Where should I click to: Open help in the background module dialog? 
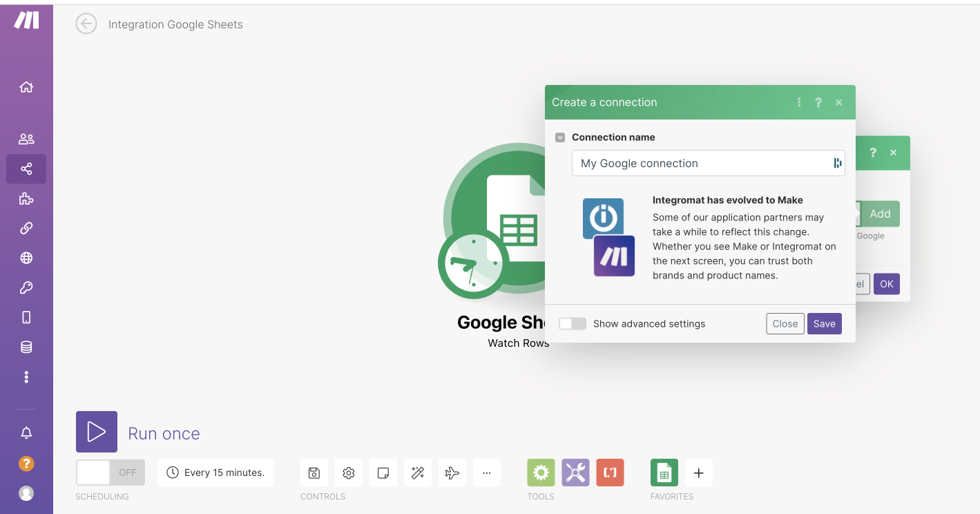coord(873,153)
